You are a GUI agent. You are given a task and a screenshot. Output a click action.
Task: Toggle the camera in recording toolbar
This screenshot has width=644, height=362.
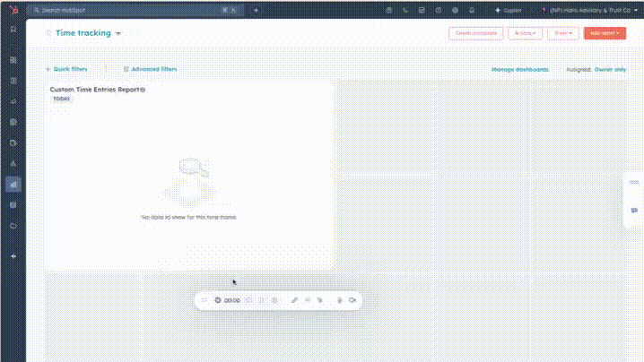(352, 300)
